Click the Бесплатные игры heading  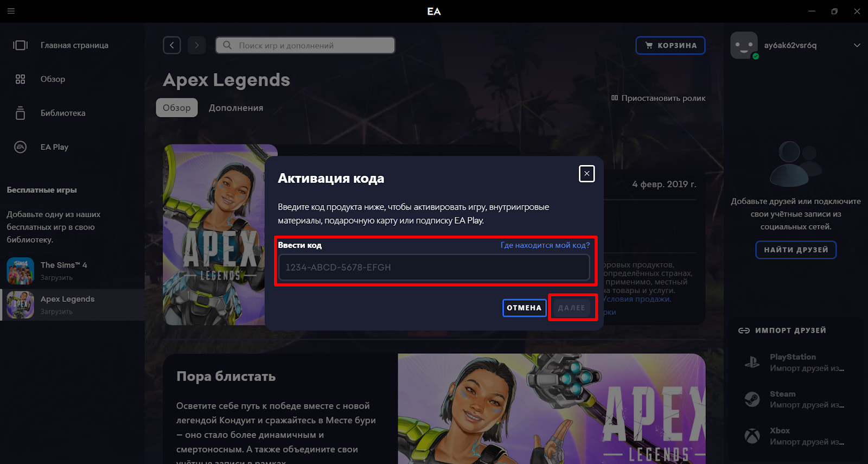click(42, 190)
